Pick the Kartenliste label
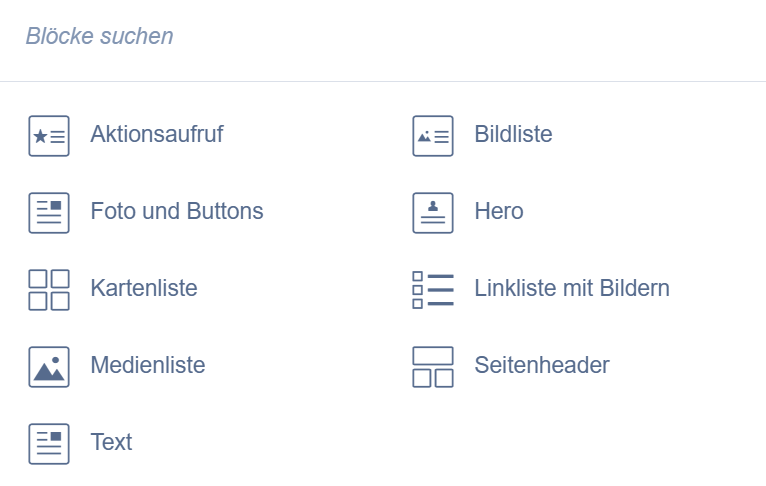 (144, 288)
